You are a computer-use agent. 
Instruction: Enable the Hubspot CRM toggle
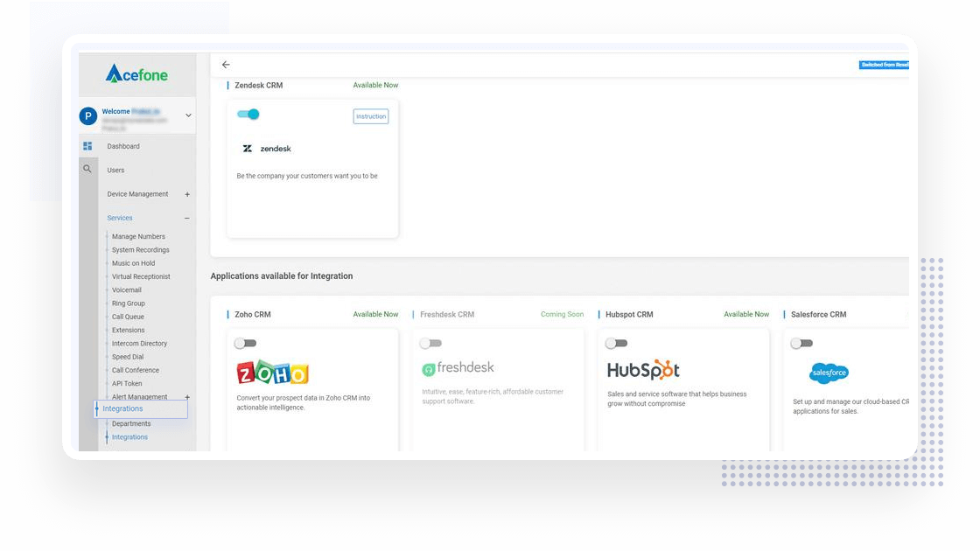(616, 343)
